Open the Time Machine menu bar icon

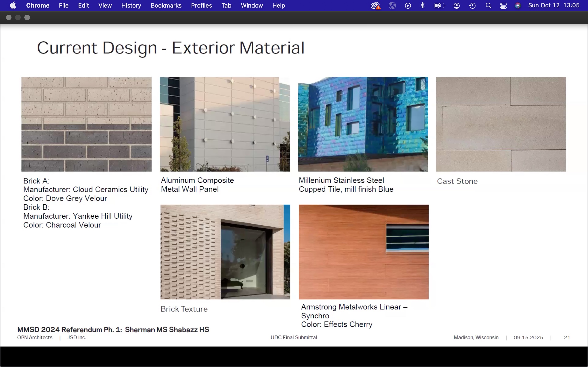click(x=472, y=6)
